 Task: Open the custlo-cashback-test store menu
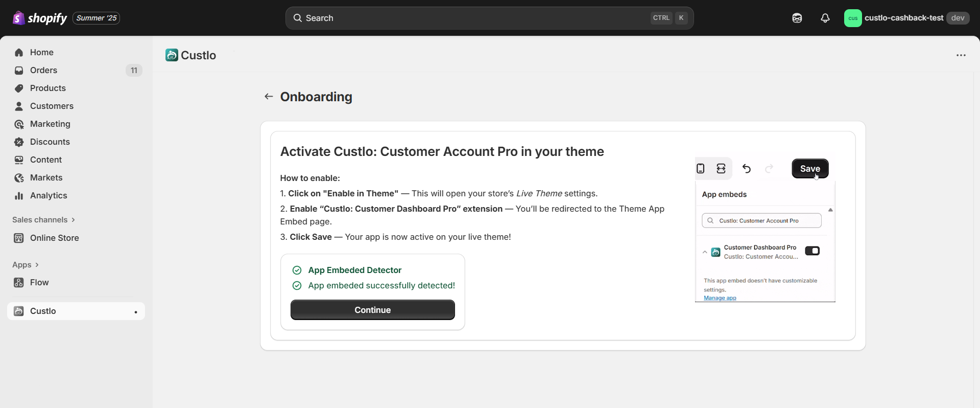906,18
